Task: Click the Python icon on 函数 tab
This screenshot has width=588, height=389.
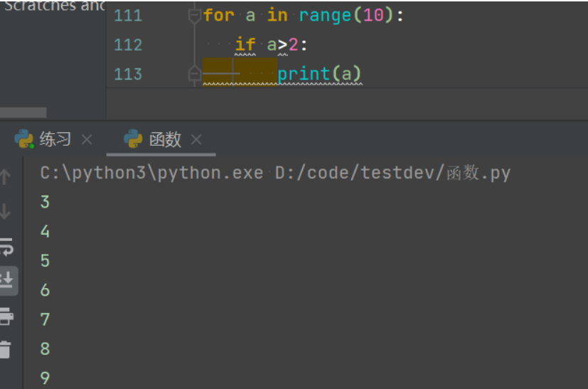Action: click(133, 139)
